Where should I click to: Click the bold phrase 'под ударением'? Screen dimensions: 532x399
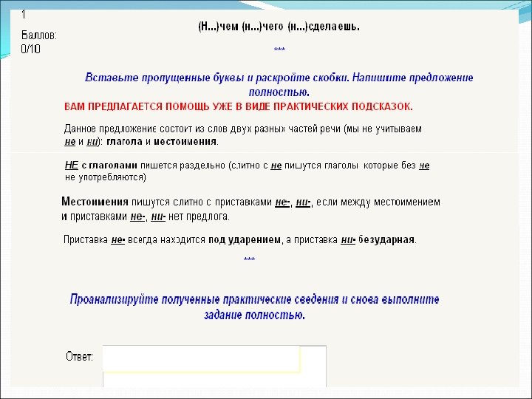(x=245, y=240)
